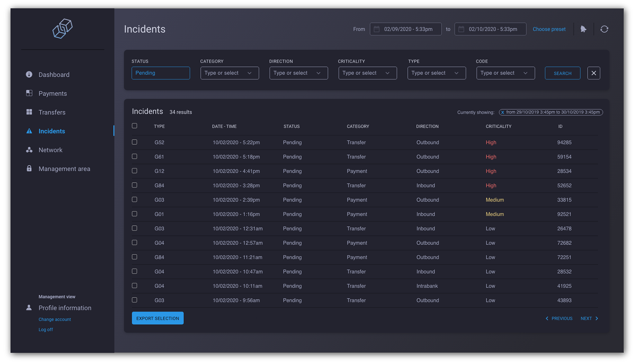Image resolution: width=636 pixels, height=364 pixels.
Task: Open the Category filter dropdown
Action: (229, 73)
